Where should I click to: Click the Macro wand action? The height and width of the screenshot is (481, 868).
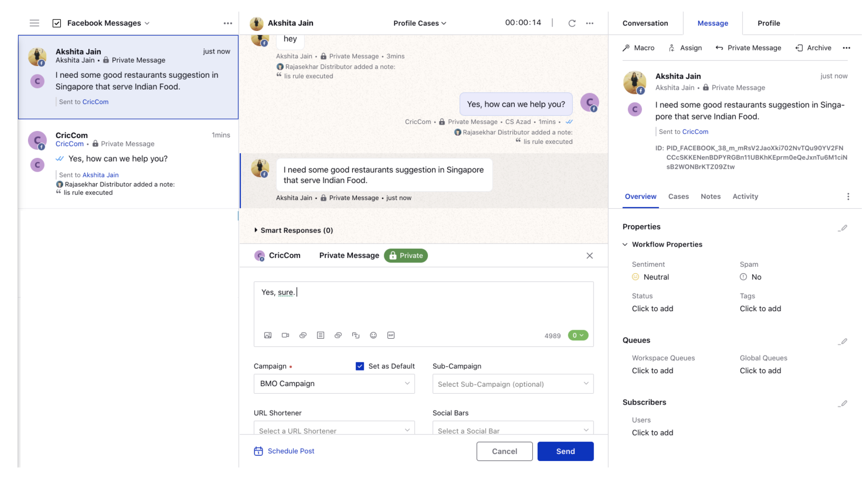(x=638, y=48)
